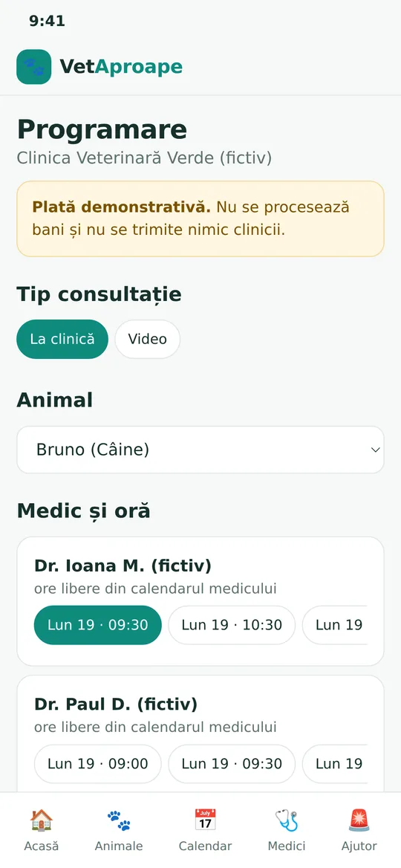The width and height of the screenshot is (401, 868).
Task: Select Dr. Paul's partially visible third slot
Action: coord(335,764)
